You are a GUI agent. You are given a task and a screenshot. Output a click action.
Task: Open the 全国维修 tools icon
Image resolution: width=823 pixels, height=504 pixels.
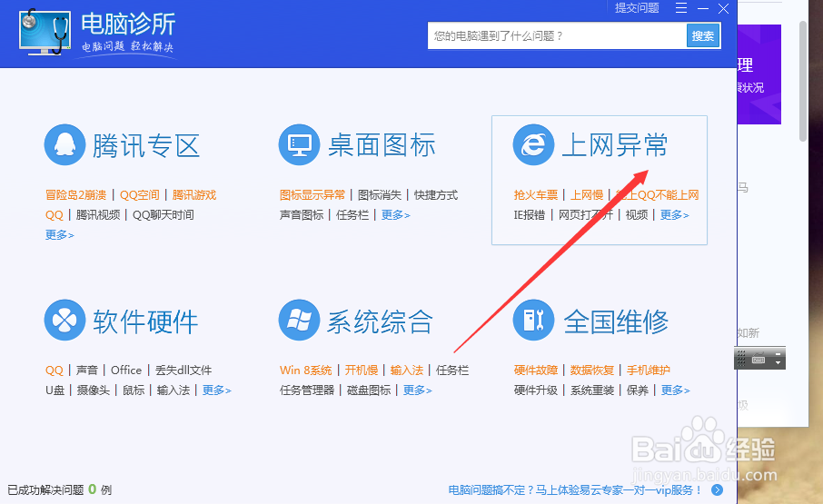(x=534, y=320)
